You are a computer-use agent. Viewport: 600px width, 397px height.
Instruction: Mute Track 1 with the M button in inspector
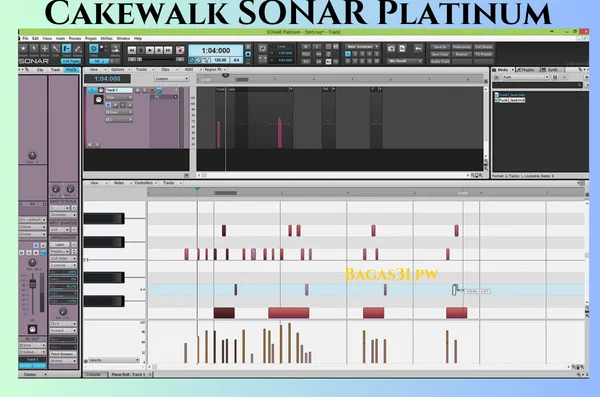click(21, 253)
